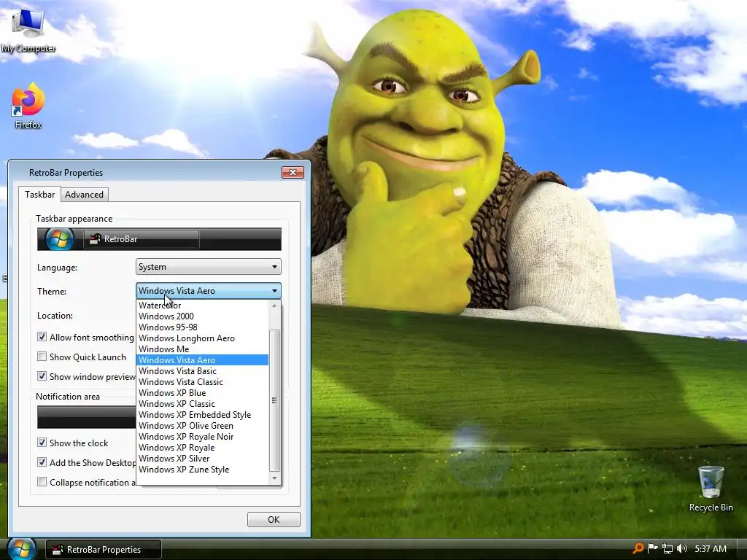Click RetroBar Properties taskbar button
This screenshot has width=747, height=560.
pyautogui.click(x=104, y=550)
